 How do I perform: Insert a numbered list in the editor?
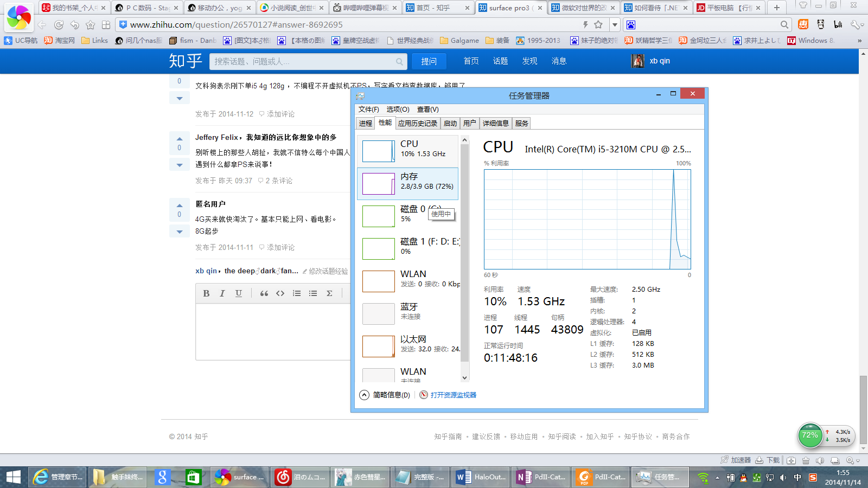coord(297,293)
